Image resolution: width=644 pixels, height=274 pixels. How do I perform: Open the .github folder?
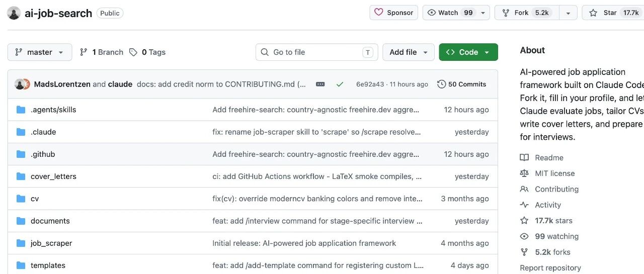[43, 154]
